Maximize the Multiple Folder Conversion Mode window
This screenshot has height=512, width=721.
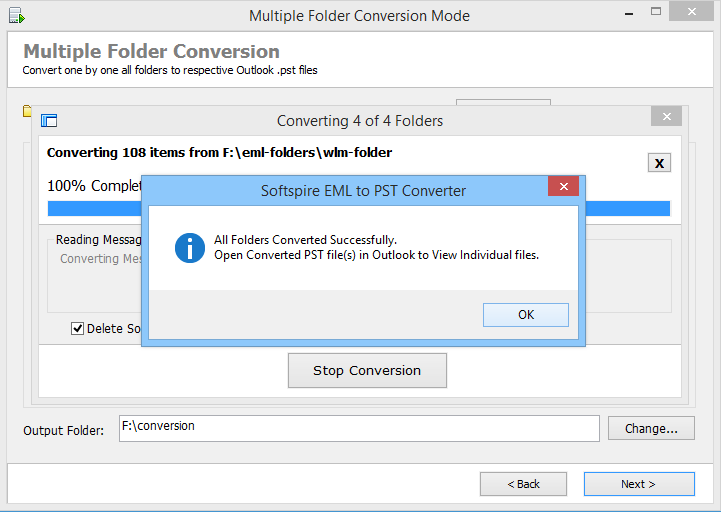point(656,12)
